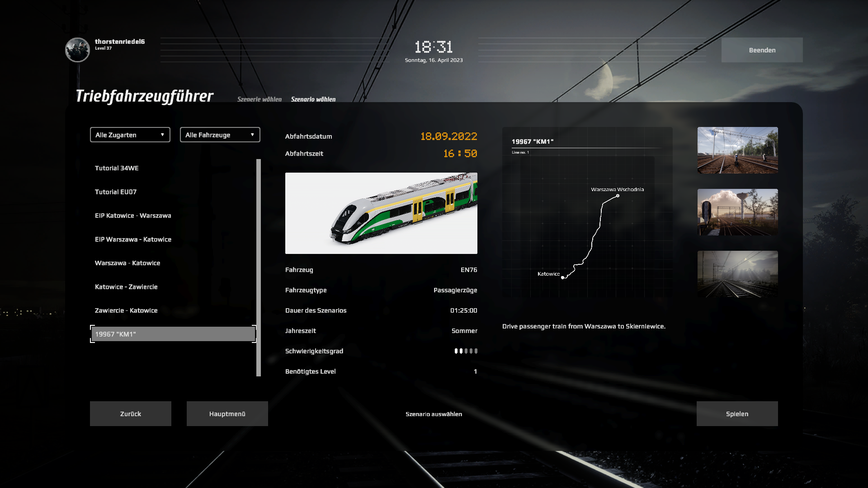Select EIP Katowice - Warszawa scenario
The image size is (868, 488).
point(133,216)
